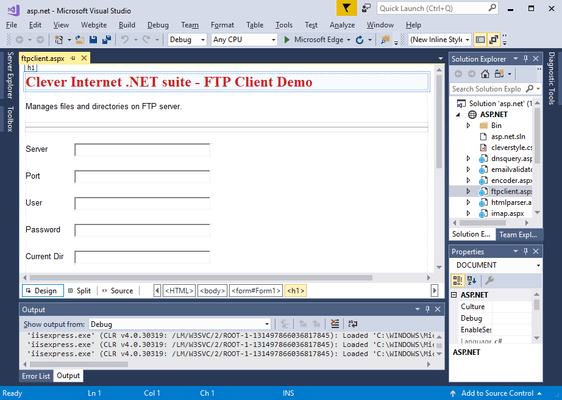Select the <HTML> tag breadcrumb
This screenshot has width=562, height=400.
(x=179, y=291)
